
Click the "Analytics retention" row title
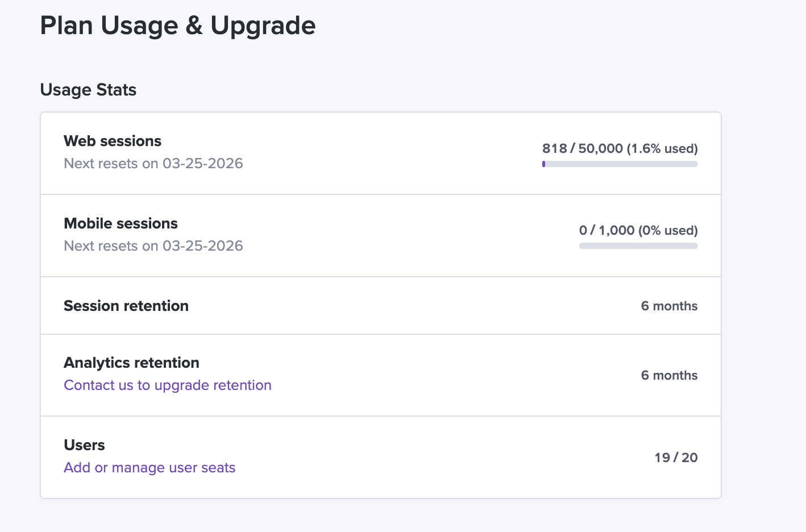pyautogui.click(x=131, y=363)
